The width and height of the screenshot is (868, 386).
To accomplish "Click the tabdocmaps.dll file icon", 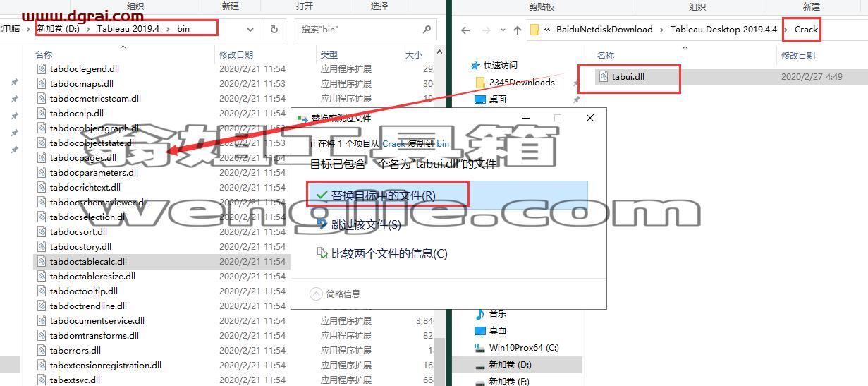I will pos(43,84).
